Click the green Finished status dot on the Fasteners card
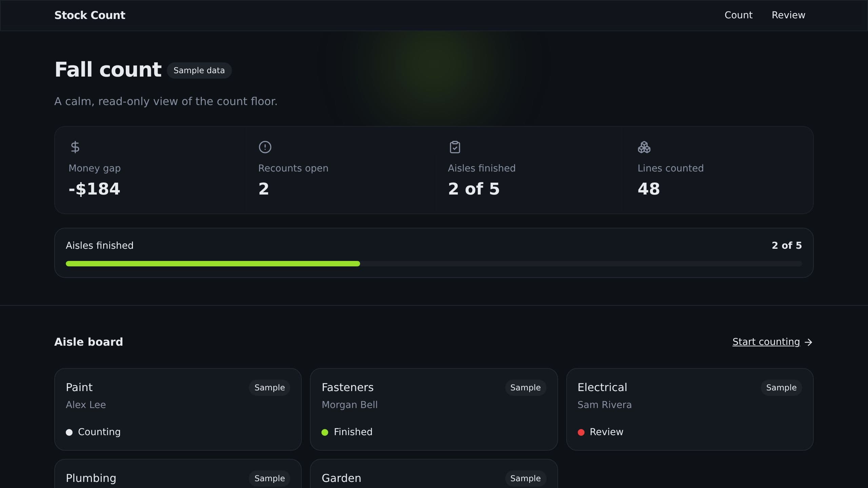 click(x=324, y=432)
